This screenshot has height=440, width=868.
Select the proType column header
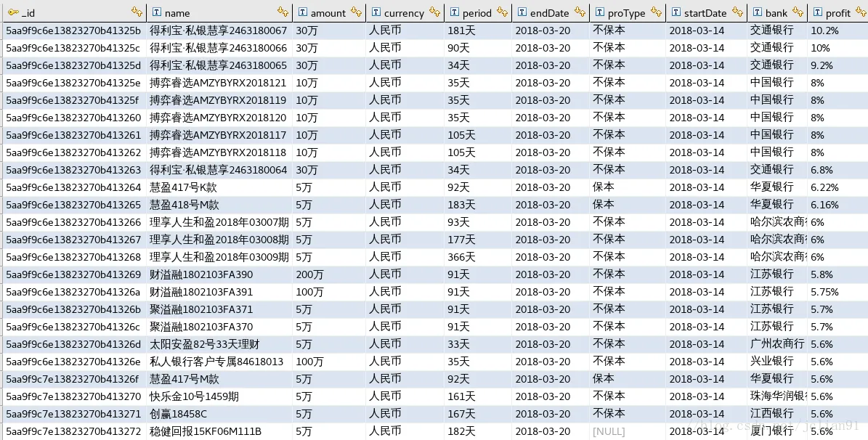coord(625,12)
